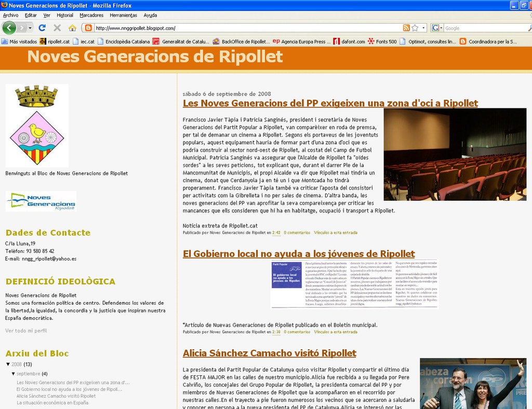Click the cinema hall photo thumbnail

tap(455, 154)
